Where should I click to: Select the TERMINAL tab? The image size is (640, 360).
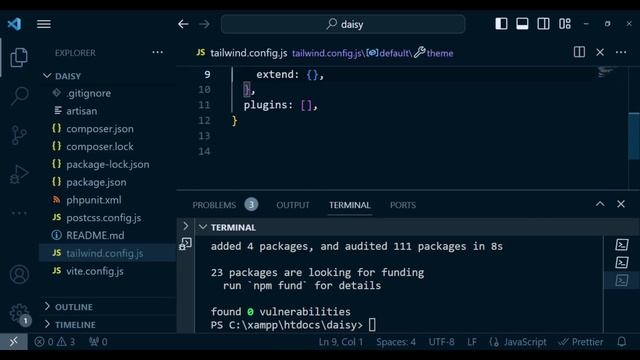click(350, 205)
